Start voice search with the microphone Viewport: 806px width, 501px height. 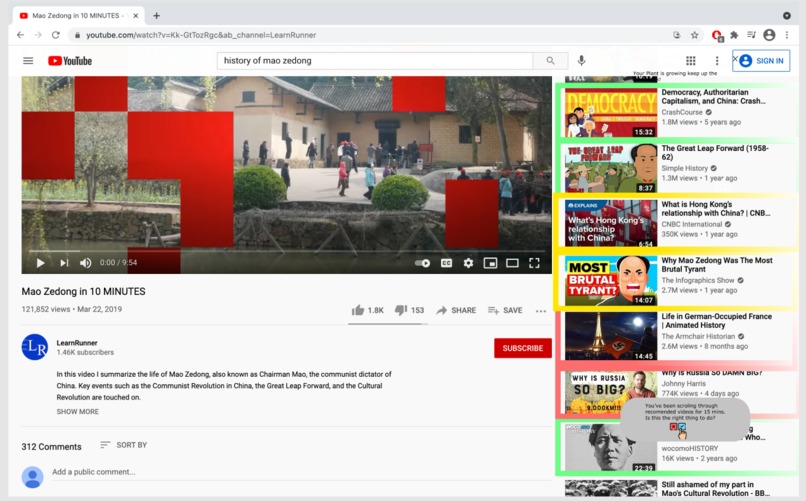pos(581,61)
